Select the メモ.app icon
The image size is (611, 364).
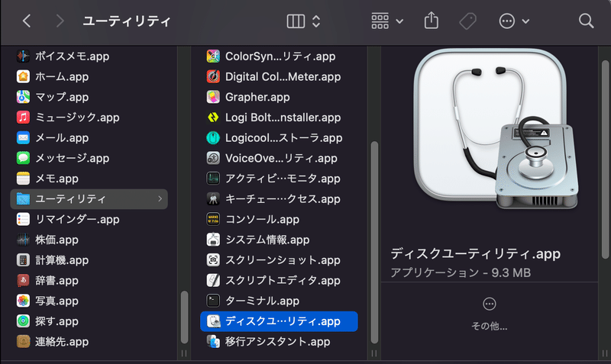[23, 179]
